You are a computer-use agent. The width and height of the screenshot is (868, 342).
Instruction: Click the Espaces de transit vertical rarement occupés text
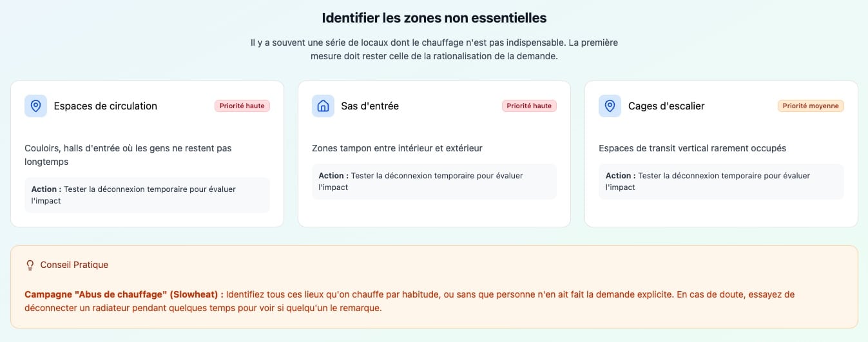click(x=692, y=148)
